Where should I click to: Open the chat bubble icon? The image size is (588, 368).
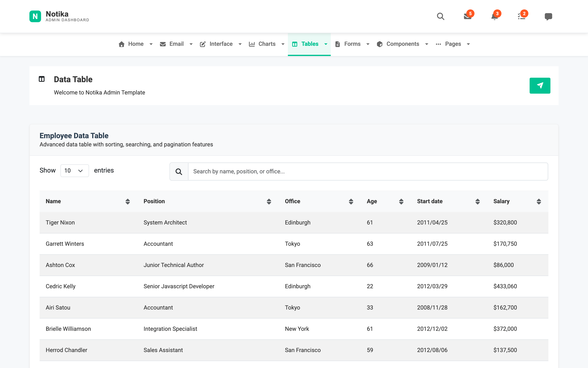[548, 16]
